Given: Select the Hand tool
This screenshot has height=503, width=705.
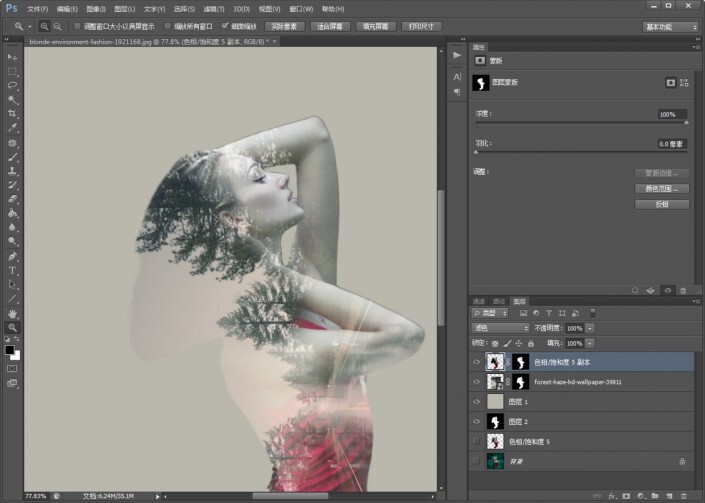Looking at the screenshot, I should [13, 313].
